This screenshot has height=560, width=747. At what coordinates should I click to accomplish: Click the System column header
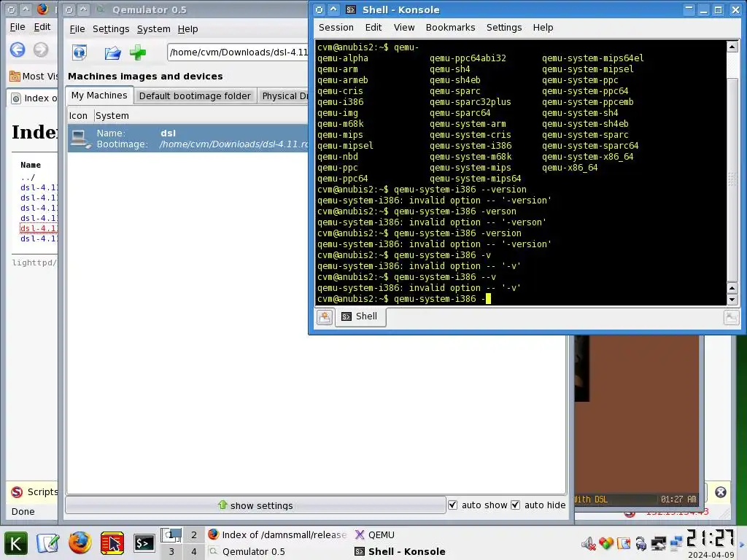coord(112,116)
